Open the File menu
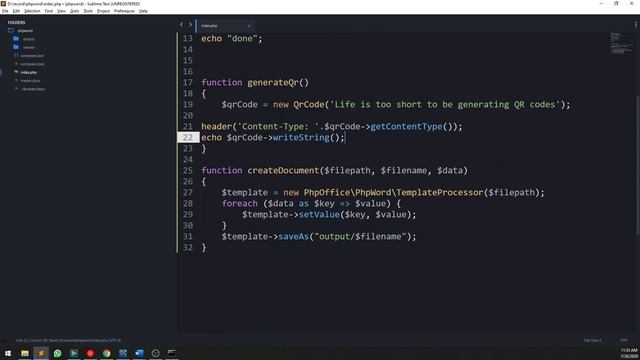Image resolution: width=640 pixels, height=360 pixels. pyautogui.click(x=5, y=11)
